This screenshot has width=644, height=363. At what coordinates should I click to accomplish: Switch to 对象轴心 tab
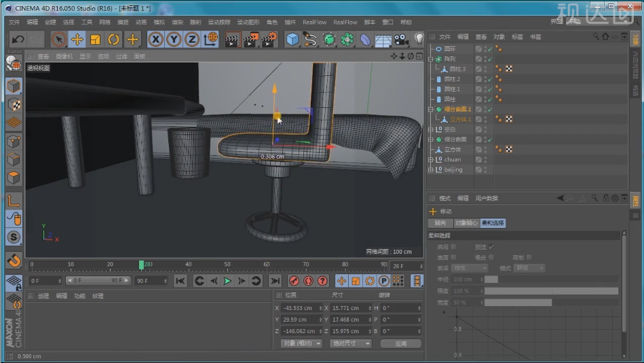click(x=466, y=223)
